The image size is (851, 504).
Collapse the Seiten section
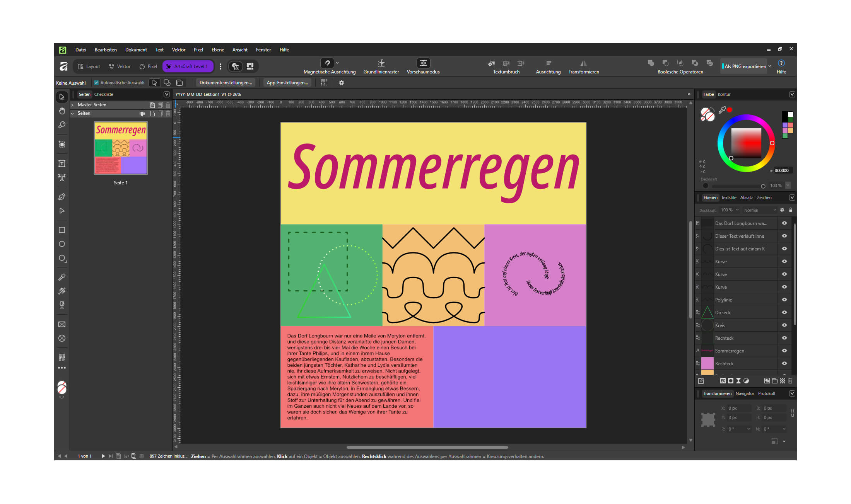(x=72, y=113)
